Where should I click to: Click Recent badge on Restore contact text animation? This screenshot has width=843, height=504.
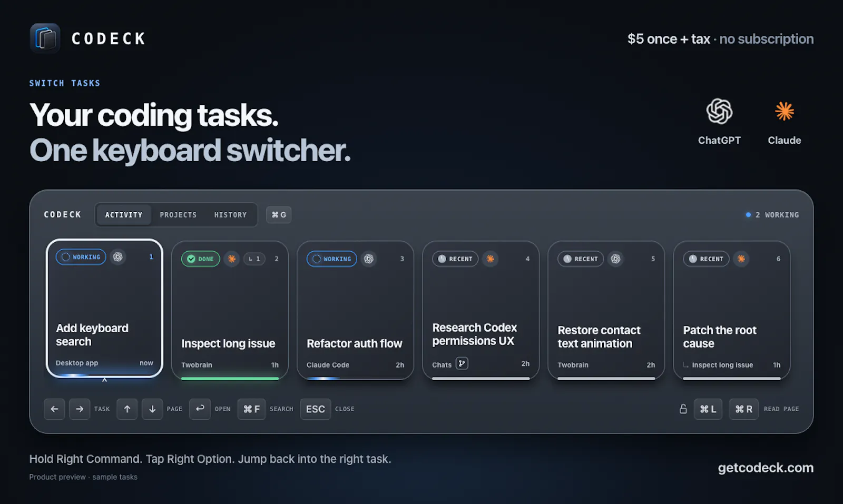(x=581, y=259)
